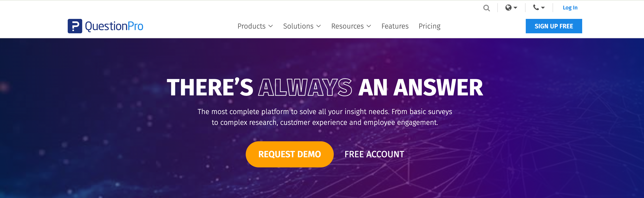Image resolution: width=644 pixels, height=198 pixels.
Task: Expand arrow beside the globe icon
Action: (515, 8)
